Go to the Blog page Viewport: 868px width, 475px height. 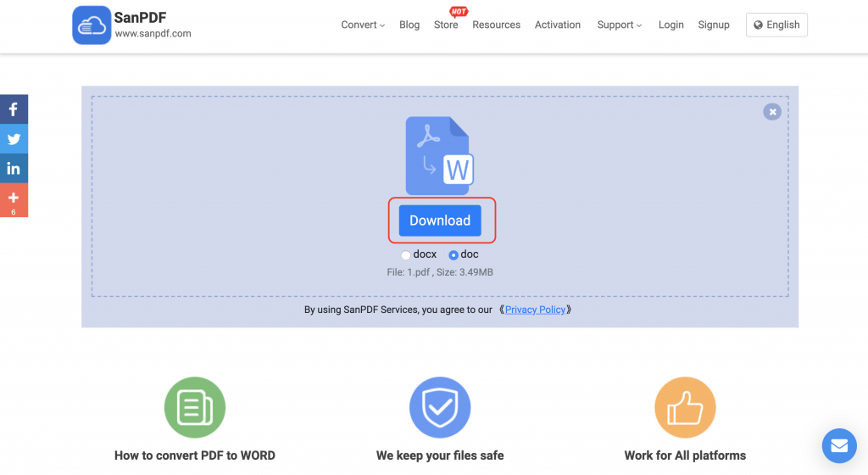(409, 25)
